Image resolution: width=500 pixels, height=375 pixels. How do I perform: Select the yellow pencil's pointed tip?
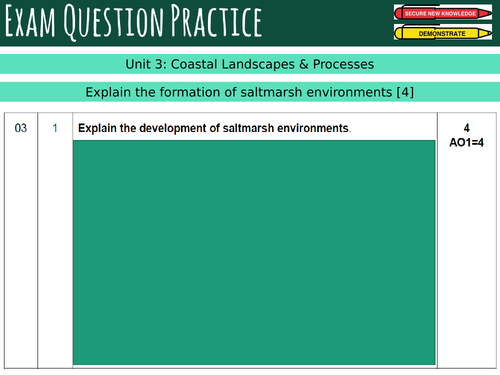[x=485, y=33]
